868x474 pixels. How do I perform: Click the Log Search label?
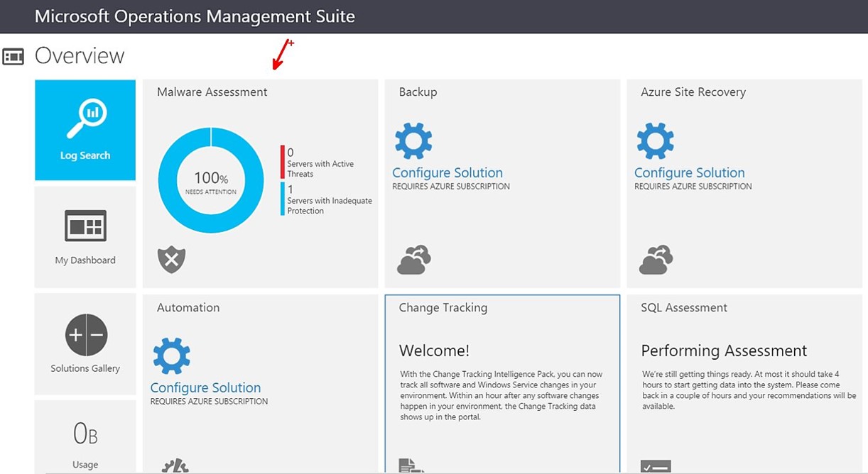85,155
